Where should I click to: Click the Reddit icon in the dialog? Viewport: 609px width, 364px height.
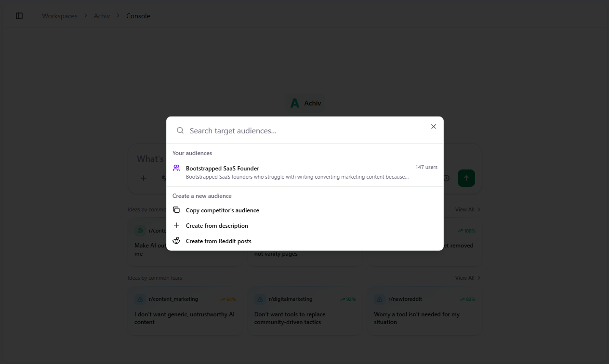[176, 241]
